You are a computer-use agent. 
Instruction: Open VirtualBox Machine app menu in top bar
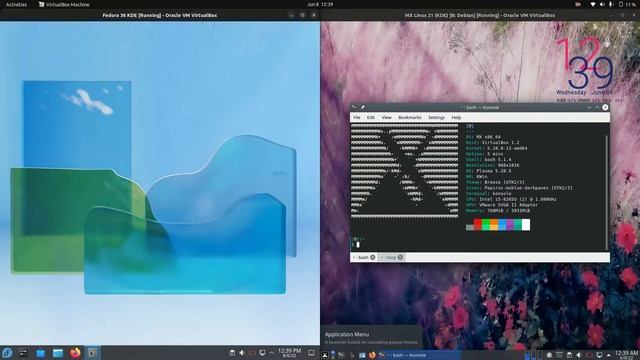[64, 4]
